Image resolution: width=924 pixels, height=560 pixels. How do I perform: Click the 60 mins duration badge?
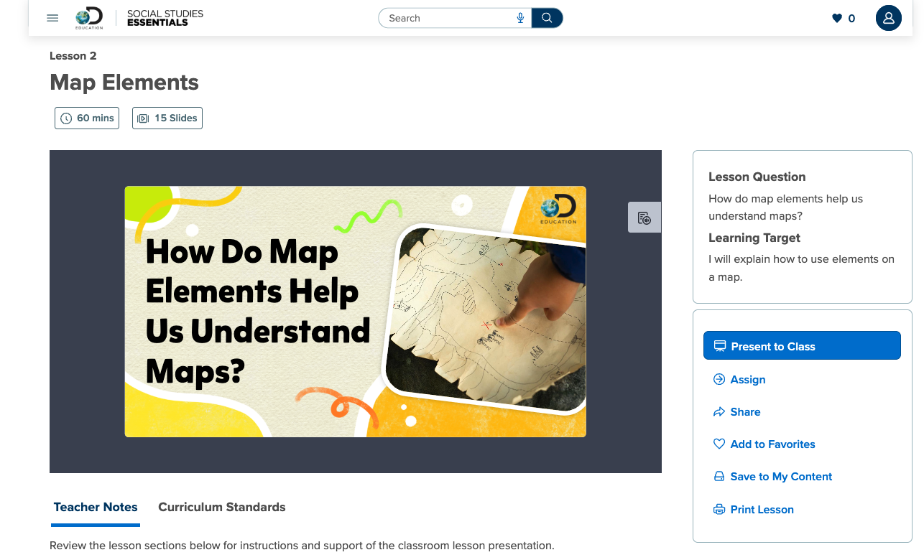[87, 118]
